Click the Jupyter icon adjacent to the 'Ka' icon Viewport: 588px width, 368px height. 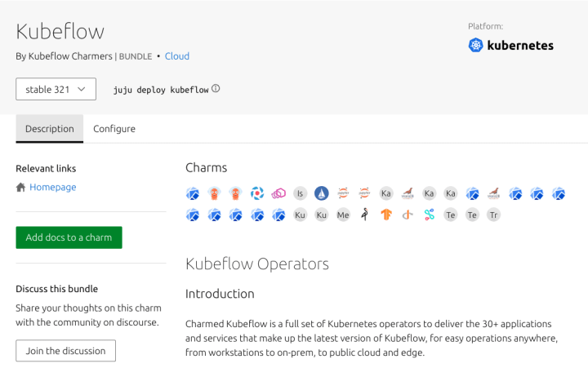pyautogui.click(x=364, y=193)
